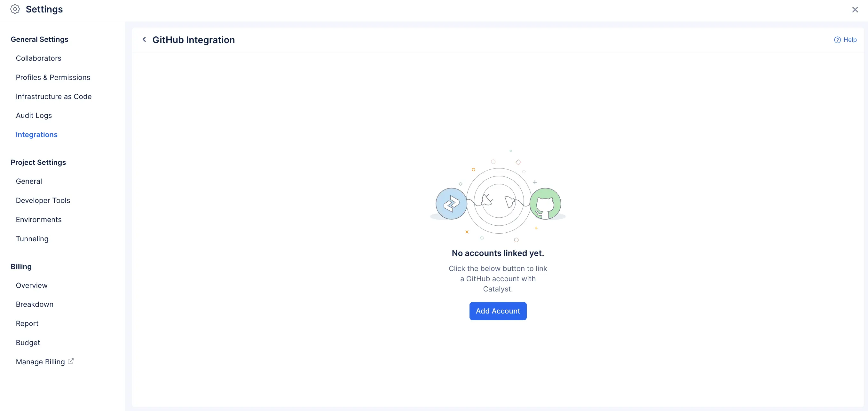Image resolution: width=868 pixels, height=411 pixels.
Task: Open billing Report
Action: pyautogui.click(x=27, y=323)
